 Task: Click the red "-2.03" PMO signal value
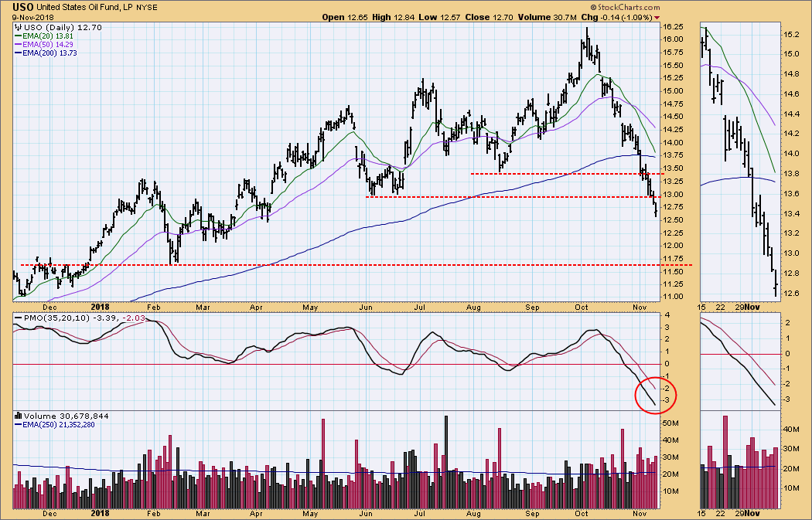click(135, 318)
